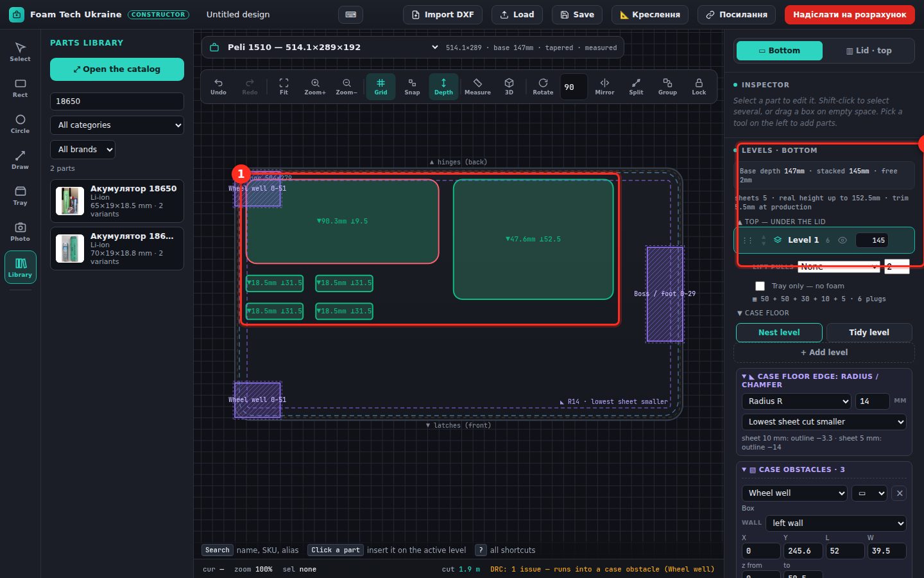Image resolution: width=924 pixels, height=578 pixels.
Task: Choose the Tray tool
Action: 20,196
